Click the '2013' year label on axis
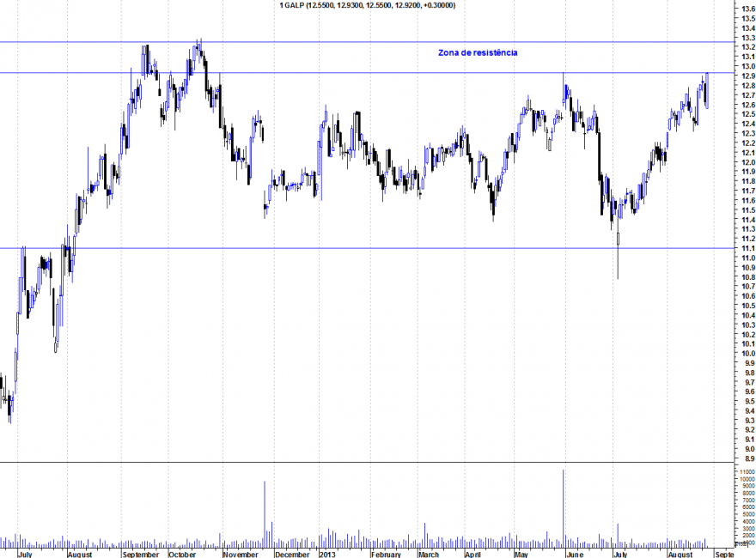 click(x=327, y=555)
